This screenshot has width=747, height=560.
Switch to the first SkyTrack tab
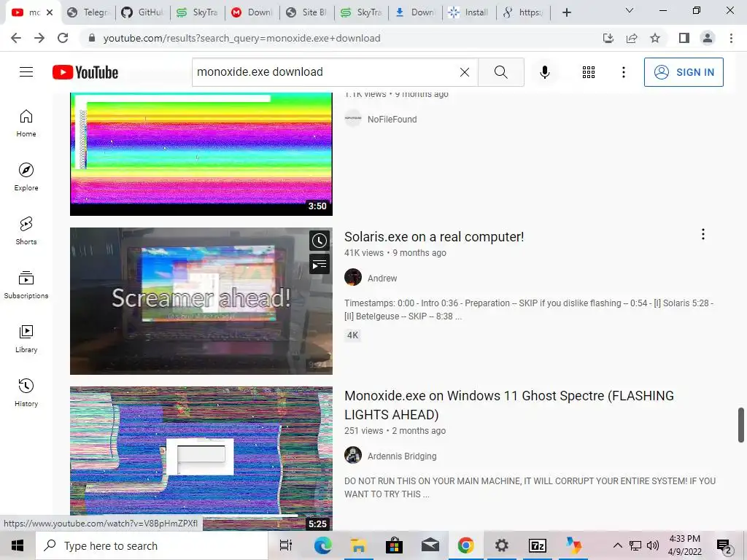pyautogui.click(x=197, y=12)
